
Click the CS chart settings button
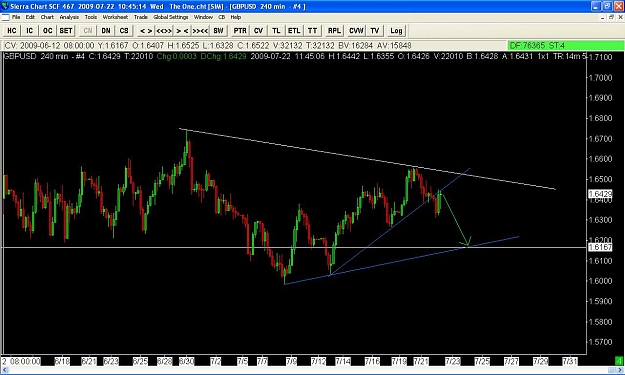[x=124, y=31]
